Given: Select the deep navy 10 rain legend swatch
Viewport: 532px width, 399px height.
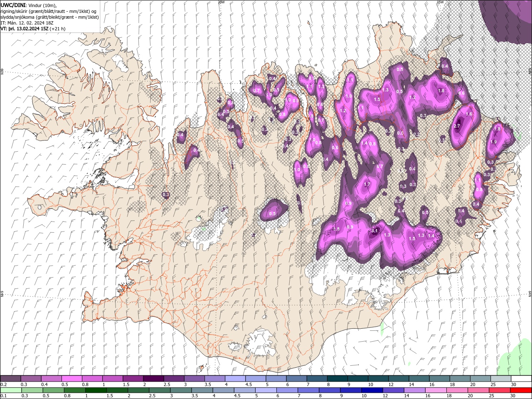Looking at the screenshot, I should point(372,390).
